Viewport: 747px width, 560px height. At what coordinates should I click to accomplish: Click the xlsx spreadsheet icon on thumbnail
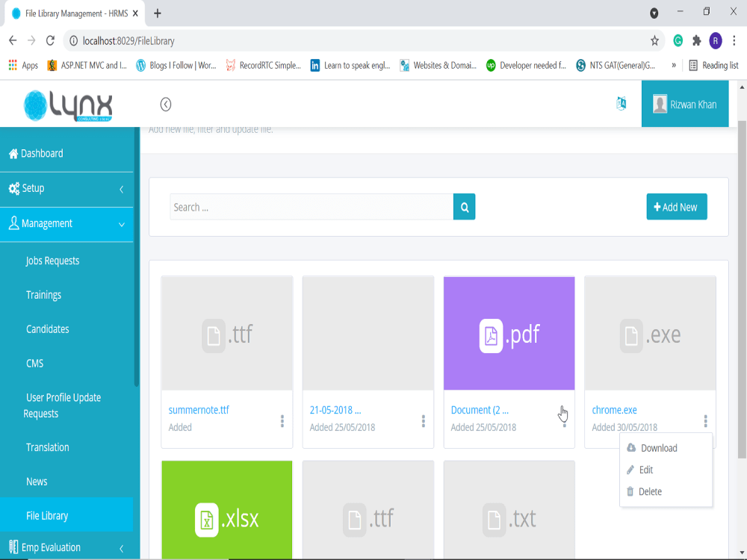(x=207, y=520)
